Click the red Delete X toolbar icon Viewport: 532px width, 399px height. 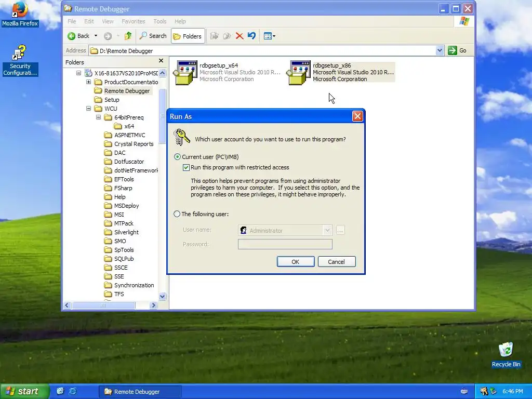pos(240,36)
